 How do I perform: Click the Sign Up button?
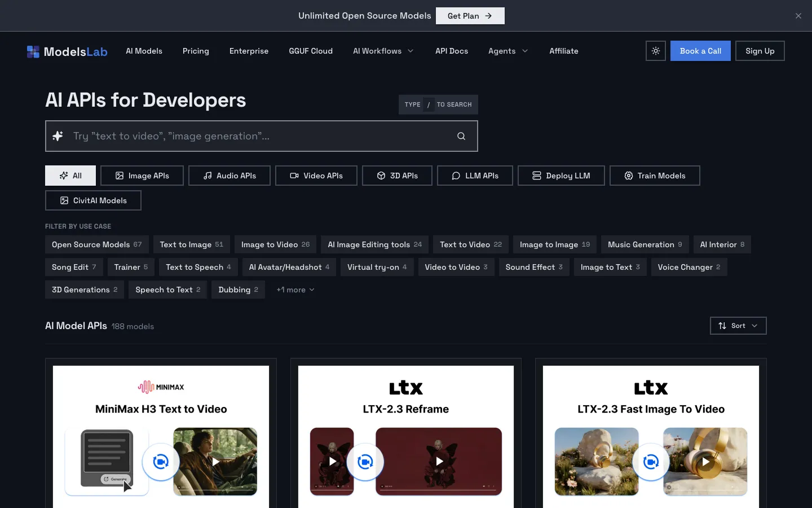(x=760, y=51)
